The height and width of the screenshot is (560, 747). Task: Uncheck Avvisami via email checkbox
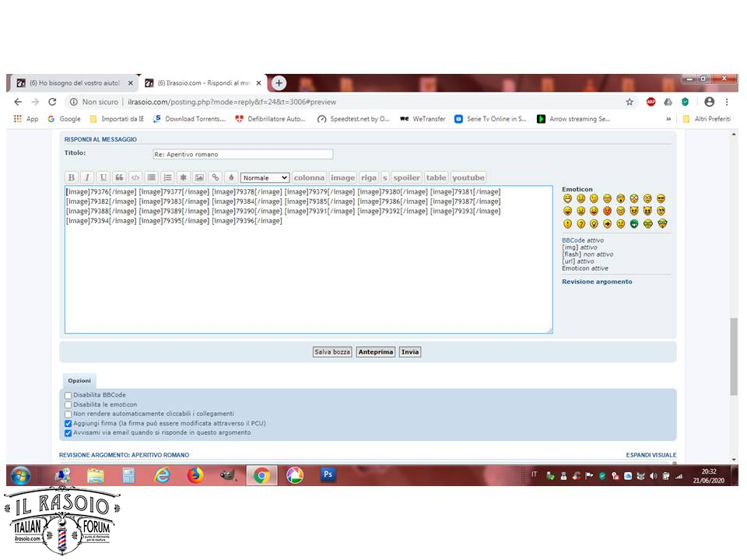(68, 433)
